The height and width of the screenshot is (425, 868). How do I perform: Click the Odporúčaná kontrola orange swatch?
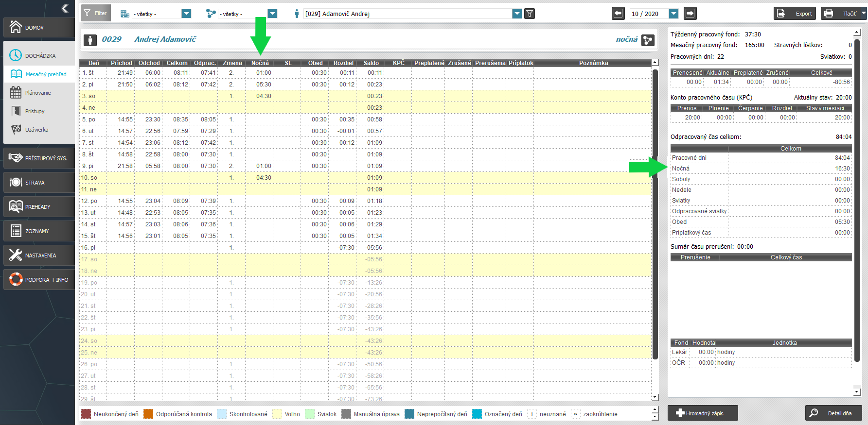148,414
